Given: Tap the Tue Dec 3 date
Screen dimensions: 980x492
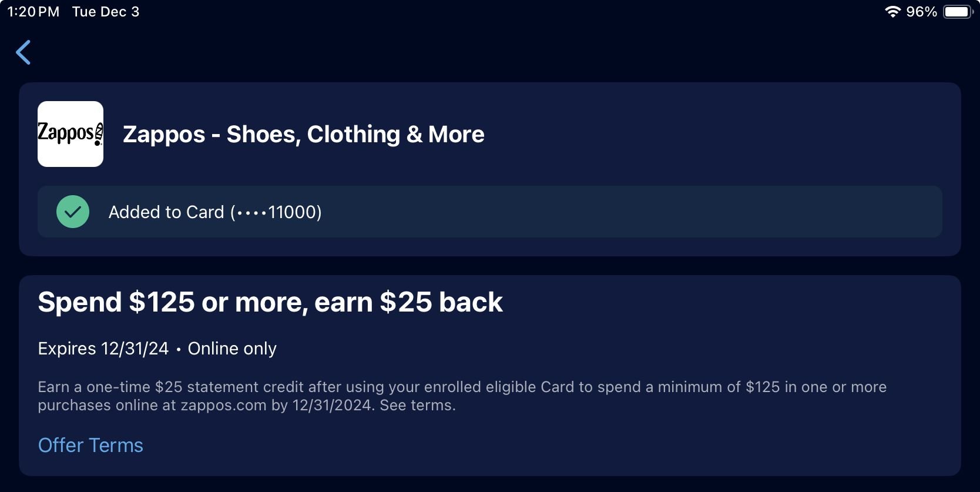Looking at the screenshot, I should (106, 12).
